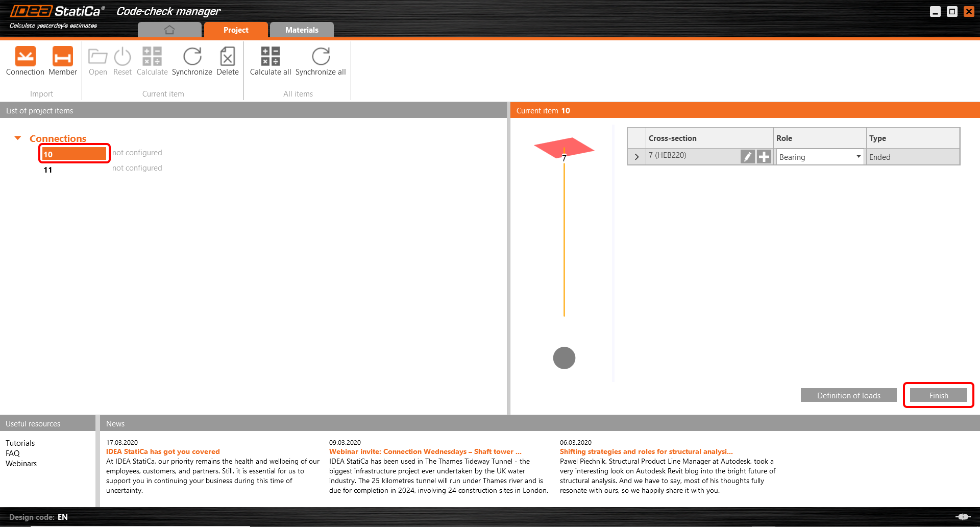Open the Webinars resource link
This screenshot has height=527, width=980.
21,464
